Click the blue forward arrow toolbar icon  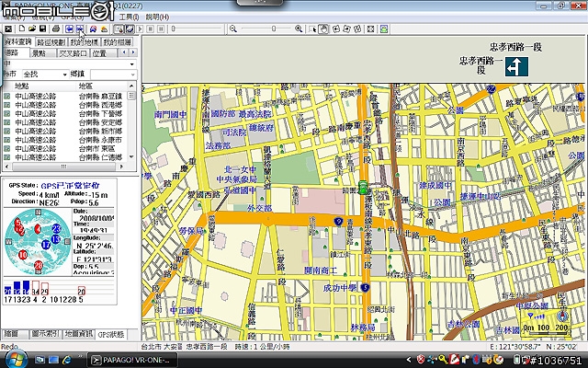point(80,29)
